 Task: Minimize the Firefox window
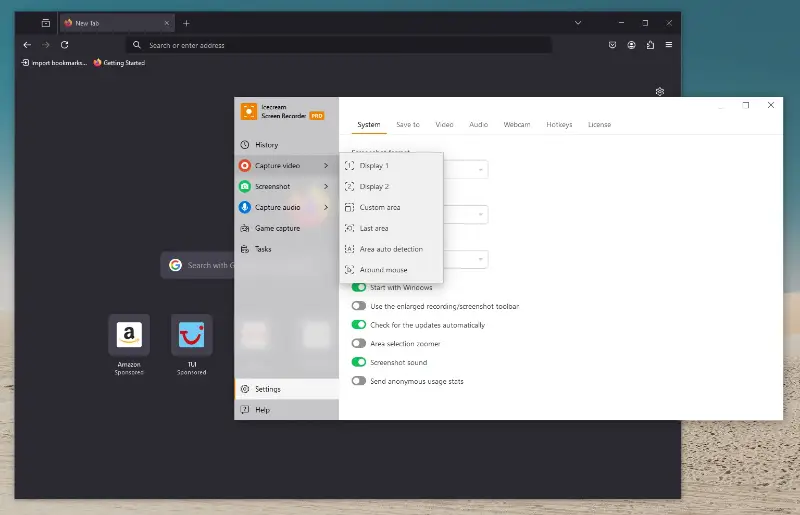tap(621, 23)
